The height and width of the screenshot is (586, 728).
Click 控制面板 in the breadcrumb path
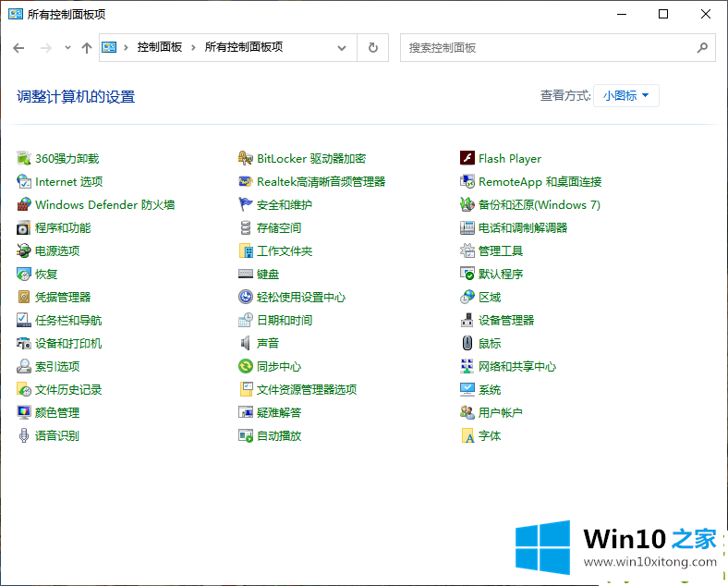159,47
